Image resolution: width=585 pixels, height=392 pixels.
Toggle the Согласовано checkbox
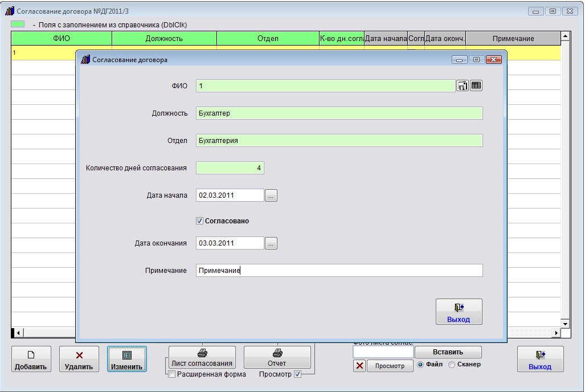(x=199, y=221)
